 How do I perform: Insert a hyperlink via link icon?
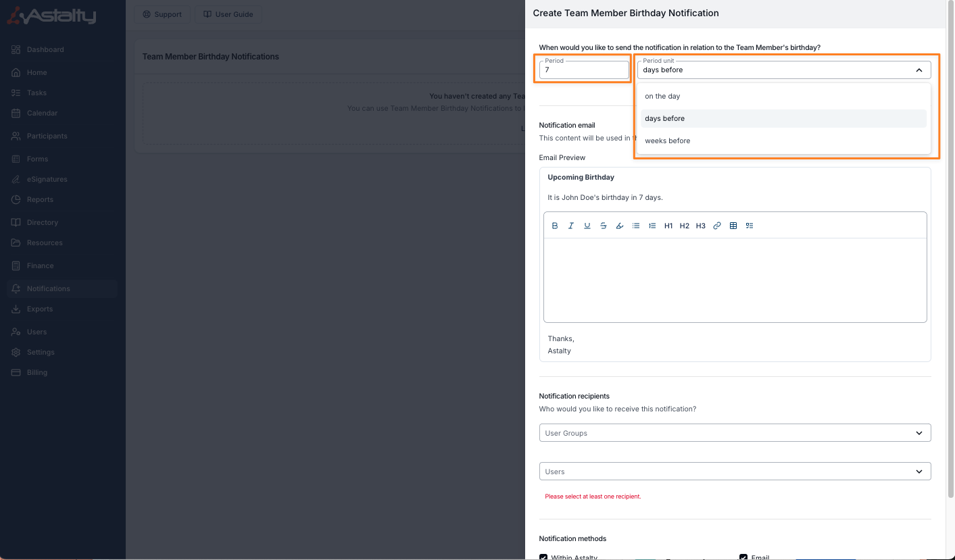pyautogui.click(x=717, y=226)
